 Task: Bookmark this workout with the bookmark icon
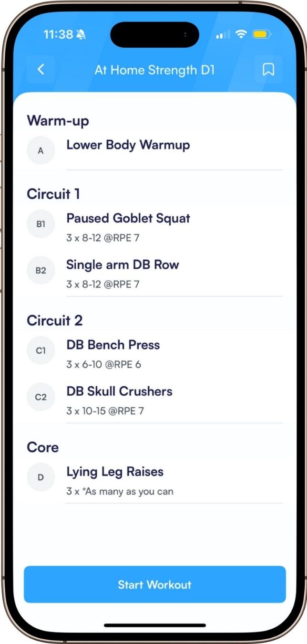(268, 70)
